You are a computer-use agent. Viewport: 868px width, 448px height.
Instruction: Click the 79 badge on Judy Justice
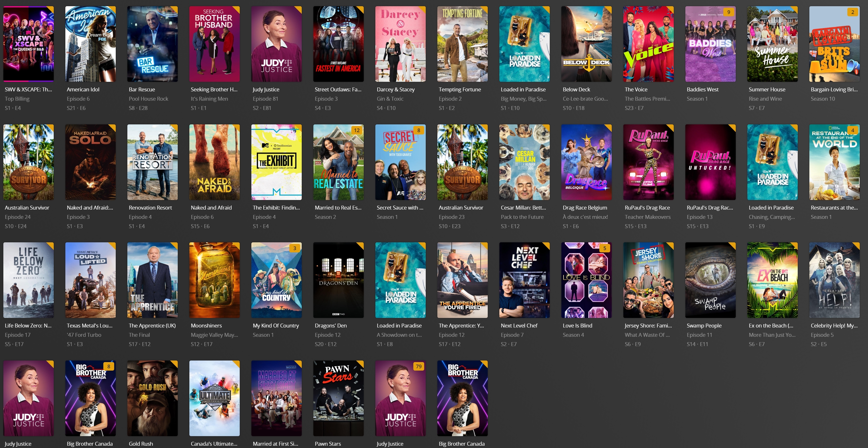pyautogui.click(x=419, y=366)
